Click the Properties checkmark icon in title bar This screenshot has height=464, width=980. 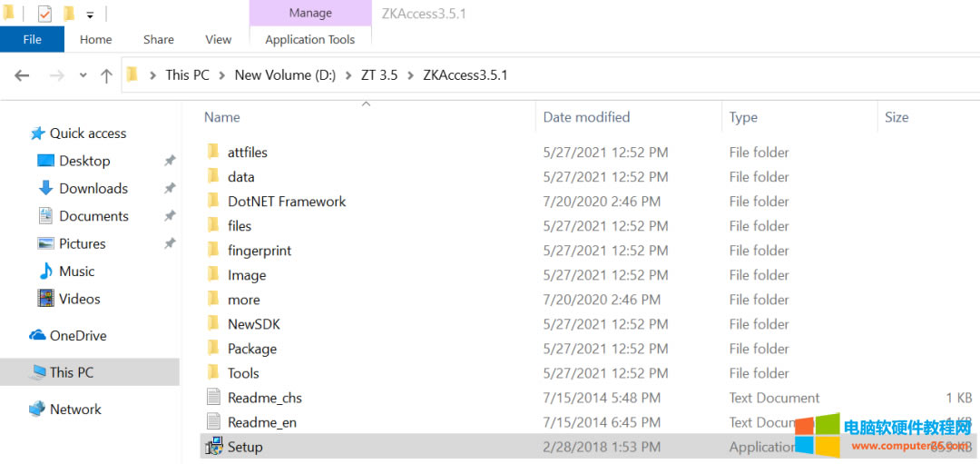tap(44, 15)
